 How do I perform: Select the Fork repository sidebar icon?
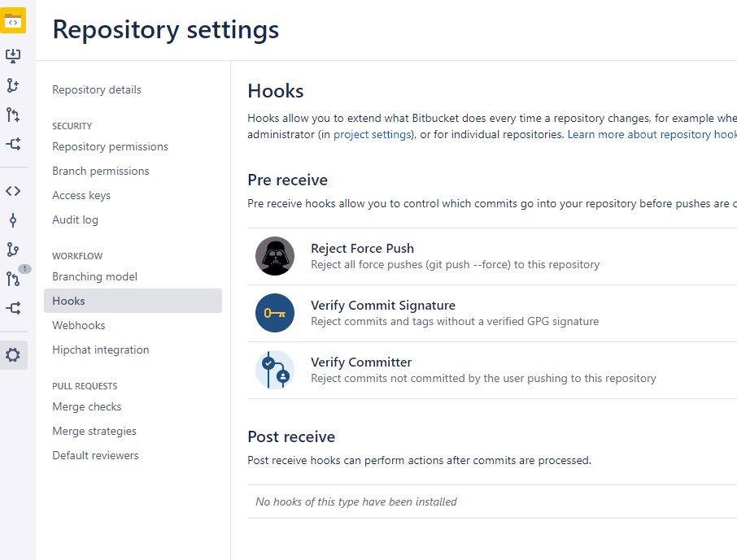tap(12, 143)
